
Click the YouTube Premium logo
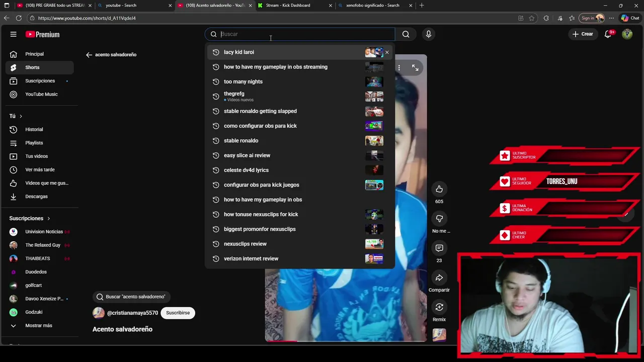pos(43,34)
